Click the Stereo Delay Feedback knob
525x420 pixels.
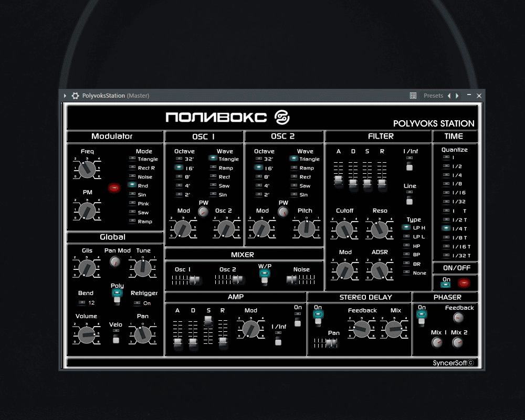pos(361,329)
